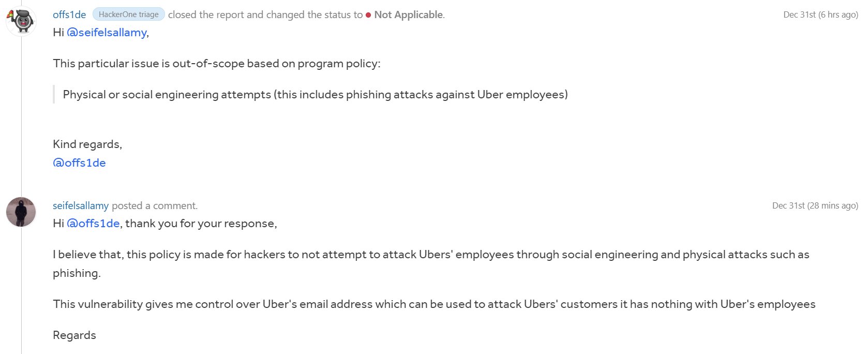The width and height of the screenshot is (868, 354).
Task: Open seifelsallamy username link above comment
Action: 81,205
